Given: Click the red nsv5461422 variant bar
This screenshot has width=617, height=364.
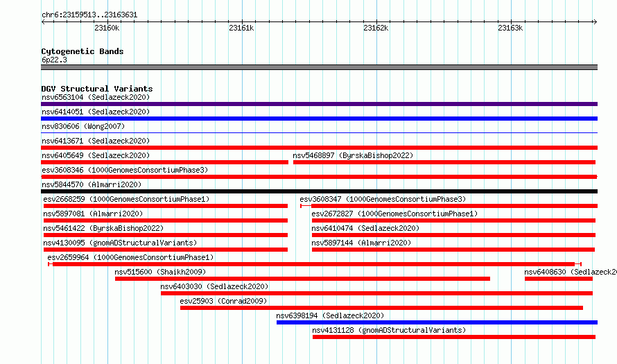Looking at the screenshot, I should [x=165, y=235].
